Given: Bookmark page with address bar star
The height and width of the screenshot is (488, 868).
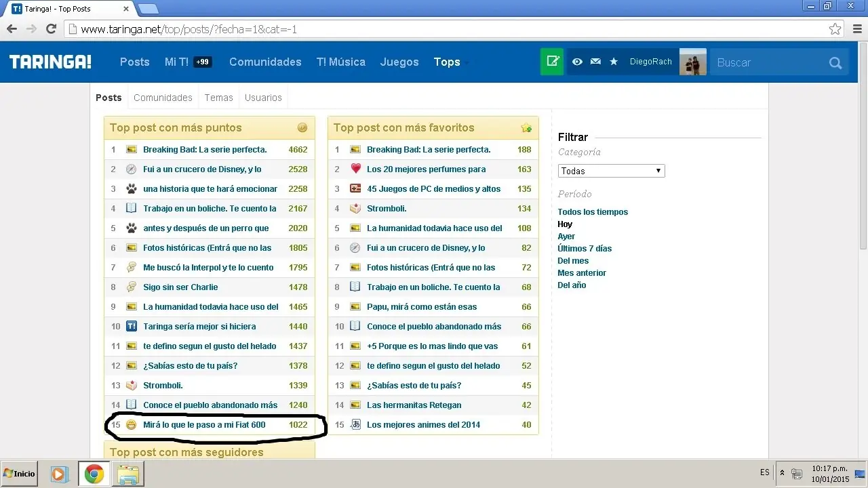Looking at the screenshot, I should (x=835, y=29).
